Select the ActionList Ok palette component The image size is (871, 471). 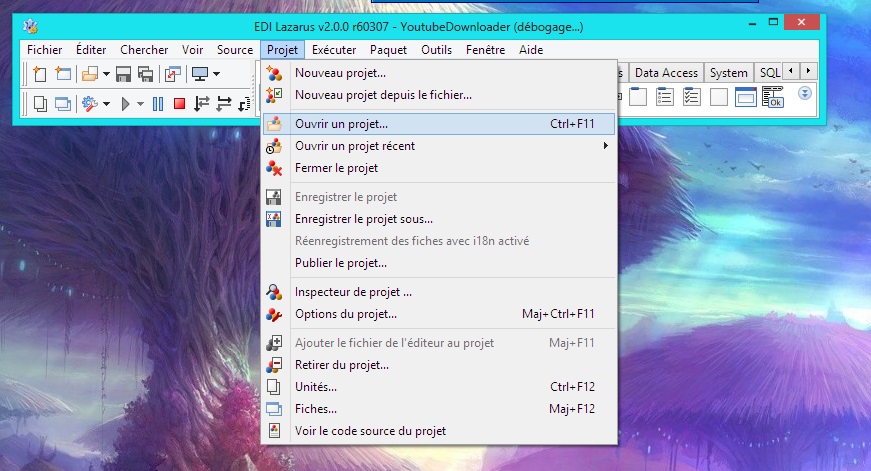[773, 97]
